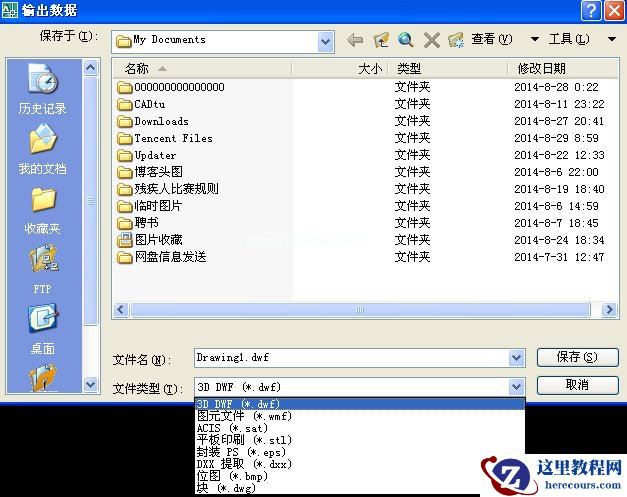This screenshot has height=497, width=627.
Task: Collapse the file type dropdown arrow
Action: pyautogui.click(x=517, y=387)
